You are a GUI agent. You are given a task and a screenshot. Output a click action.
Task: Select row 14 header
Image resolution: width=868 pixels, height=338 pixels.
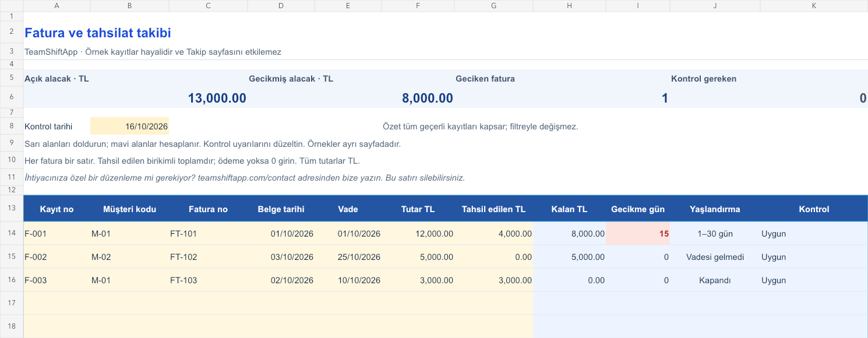click(x=12, y=234)
